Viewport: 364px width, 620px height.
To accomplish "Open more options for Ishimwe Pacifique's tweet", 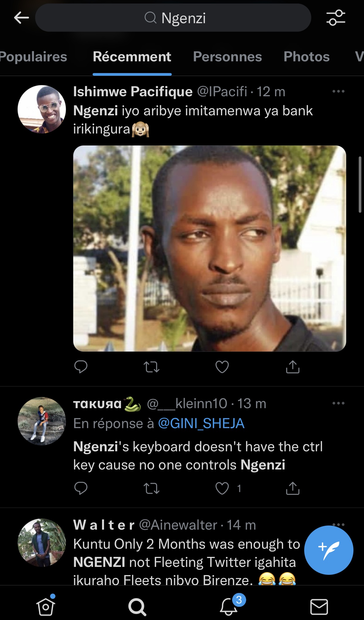I will (x=338, y=92).
